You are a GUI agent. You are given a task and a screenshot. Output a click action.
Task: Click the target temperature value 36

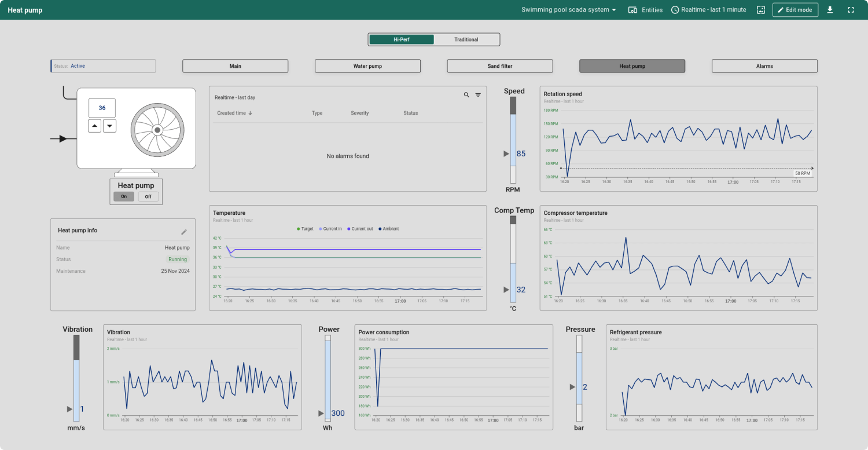coord(102,108)
